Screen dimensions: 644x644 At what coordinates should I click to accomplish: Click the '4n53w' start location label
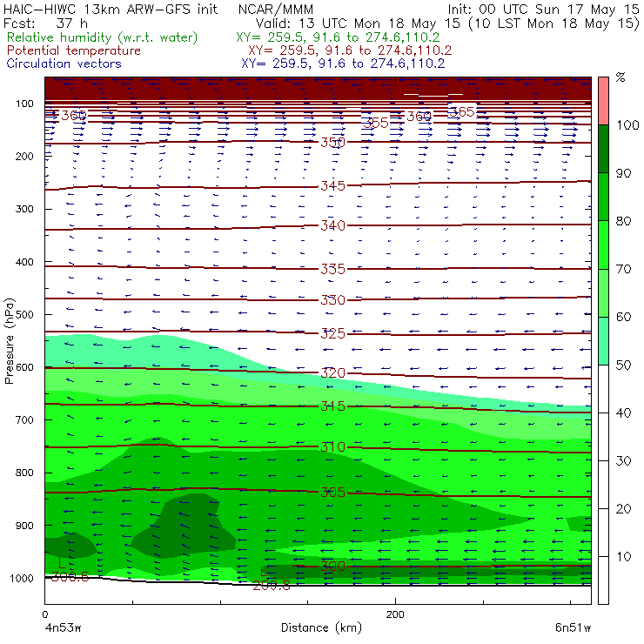click(x=63, y=628)
